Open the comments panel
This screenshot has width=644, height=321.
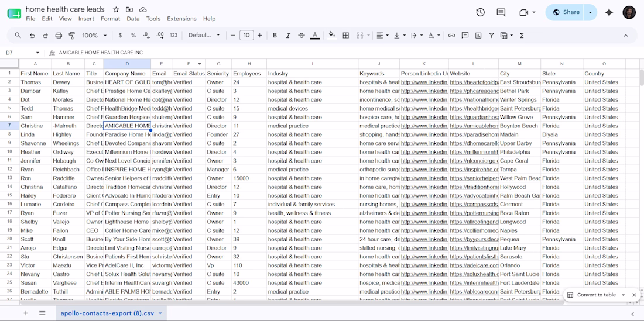tap(501, 12)
